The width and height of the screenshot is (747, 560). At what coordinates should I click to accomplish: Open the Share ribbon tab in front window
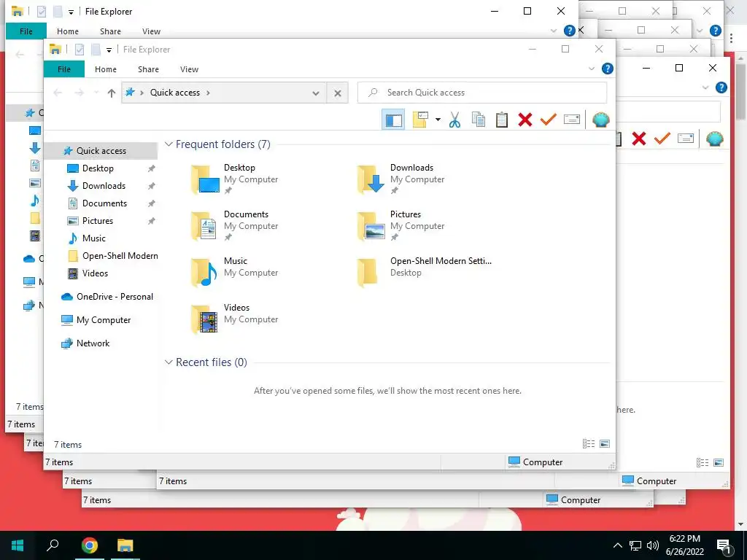click(x=148, y=69)
